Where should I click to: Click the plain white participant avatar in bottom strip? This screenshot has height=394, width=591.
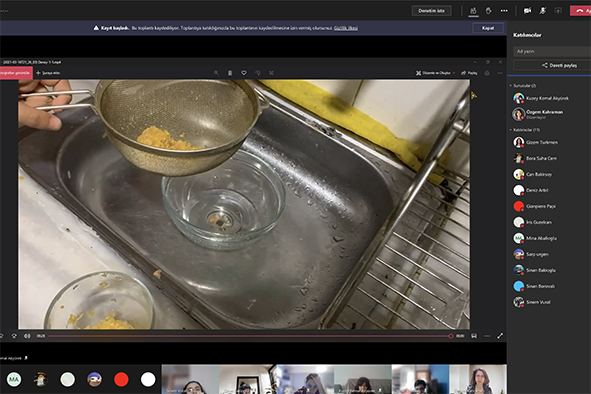click(148, 379)
